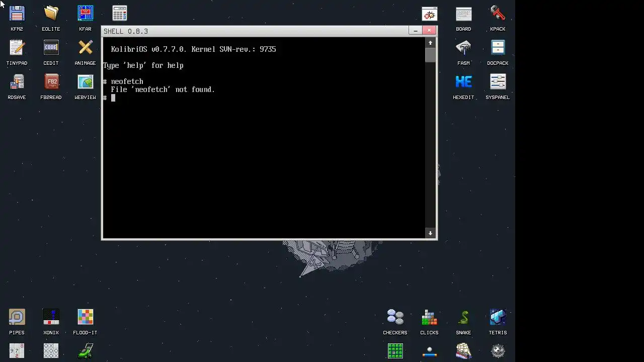Launch the sailing ship game icon
Screen dimensions: 644x362
(x=463, y=351)
